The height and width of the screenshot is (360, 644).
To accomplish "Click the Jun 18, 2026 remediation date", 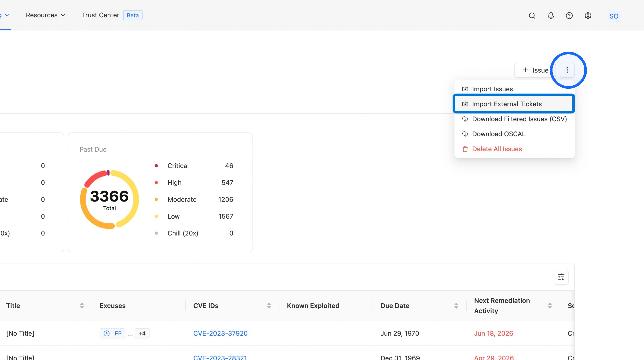I will tap(494, 333).
